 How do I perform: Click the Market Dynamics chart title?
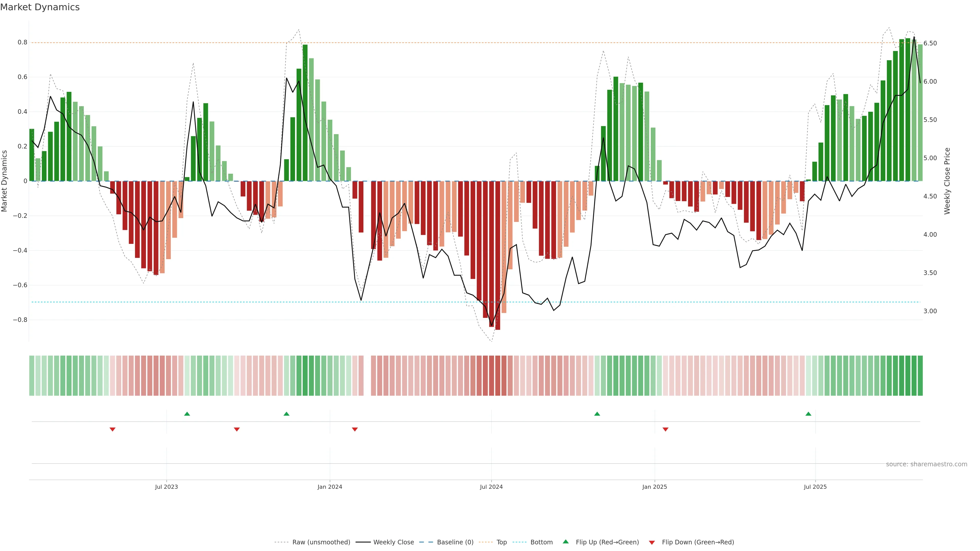click(40, 7)
